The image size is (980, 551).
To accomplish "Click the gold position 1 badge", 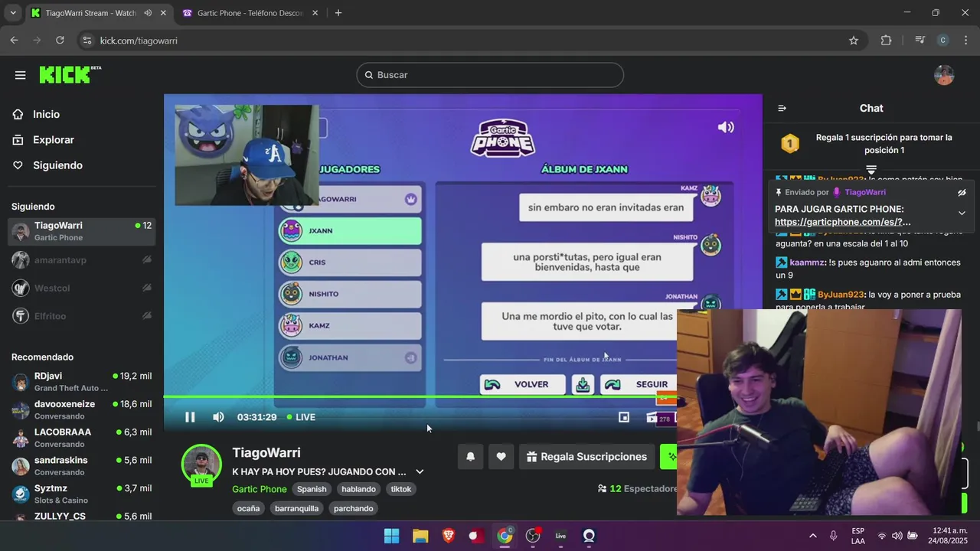I will tap(790, 143).
